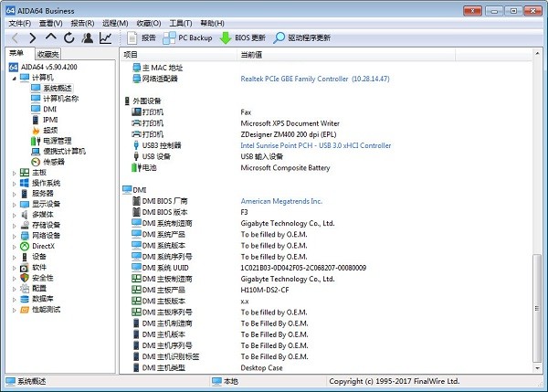
Task: Click the Up arrow toolbar icon
Action: [x=51, y=38]
